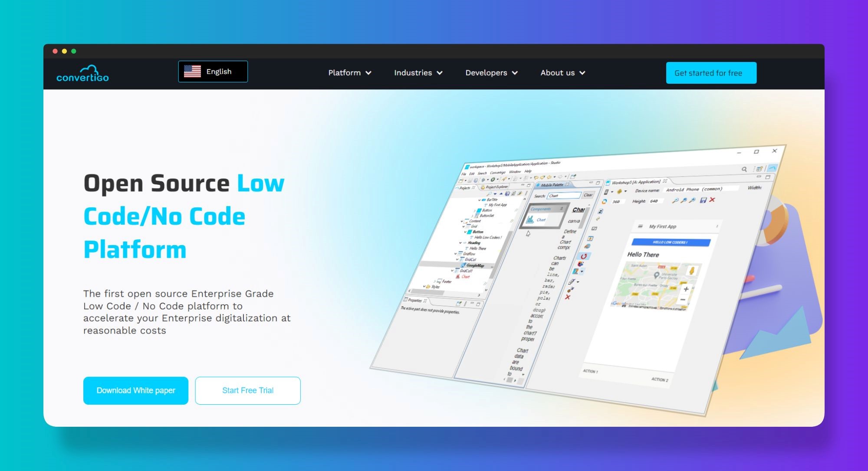Image resolution: width=868 pixels, height=471 pixels.
Task: Click Get started for free button
Action: tap(711, 73)
